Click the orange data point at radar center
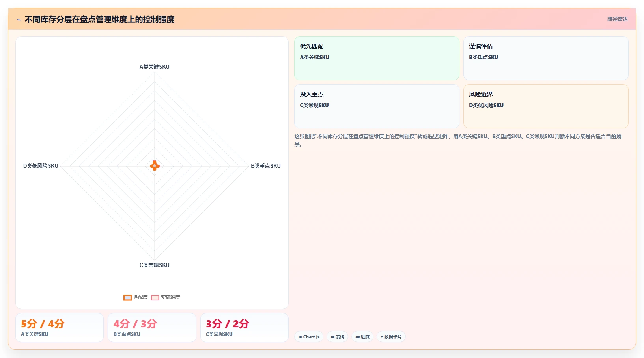Viewport: 644px width, 358px height. (x=155, y=166)
